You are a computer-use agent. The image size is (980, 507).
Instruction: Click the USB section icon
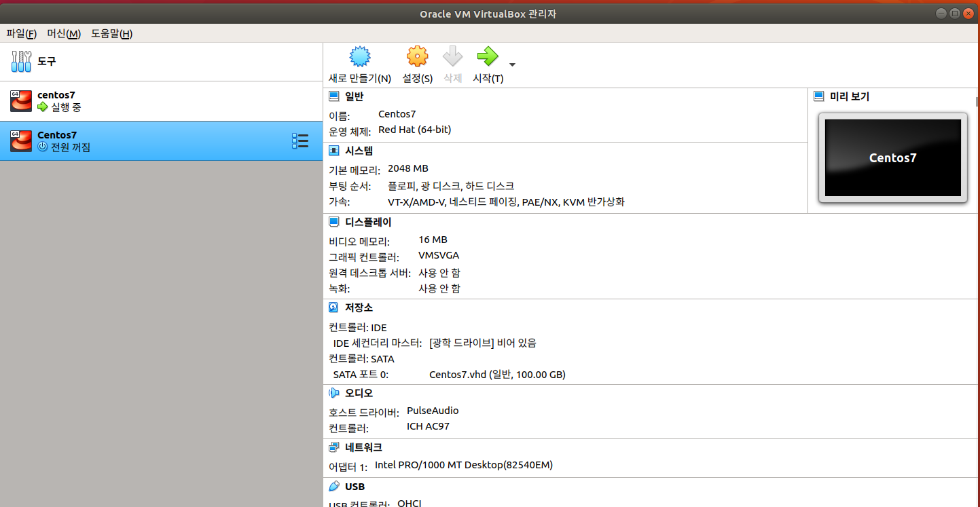334,486
